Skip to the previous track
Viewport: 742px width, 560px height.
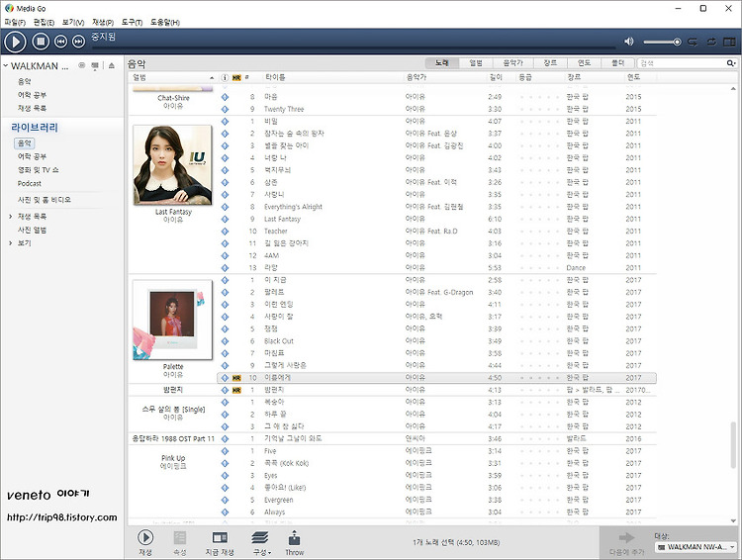60,42
